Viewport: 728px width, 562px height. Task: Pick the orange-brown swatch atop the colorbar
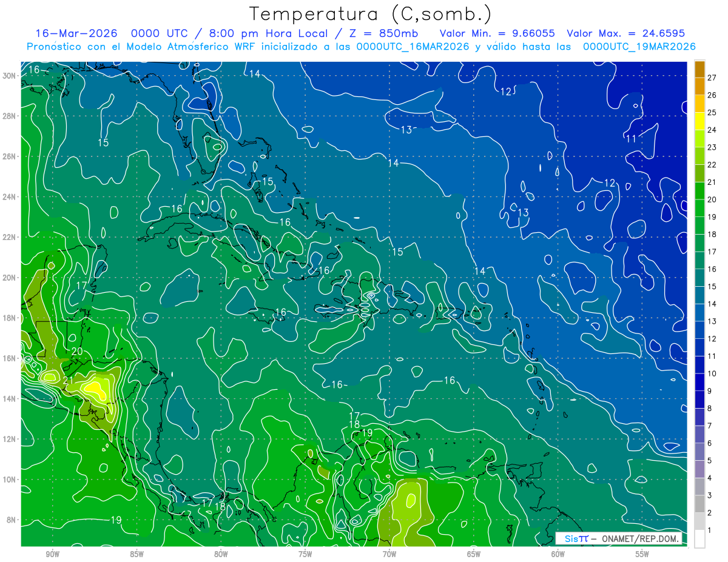pos(699,69)
